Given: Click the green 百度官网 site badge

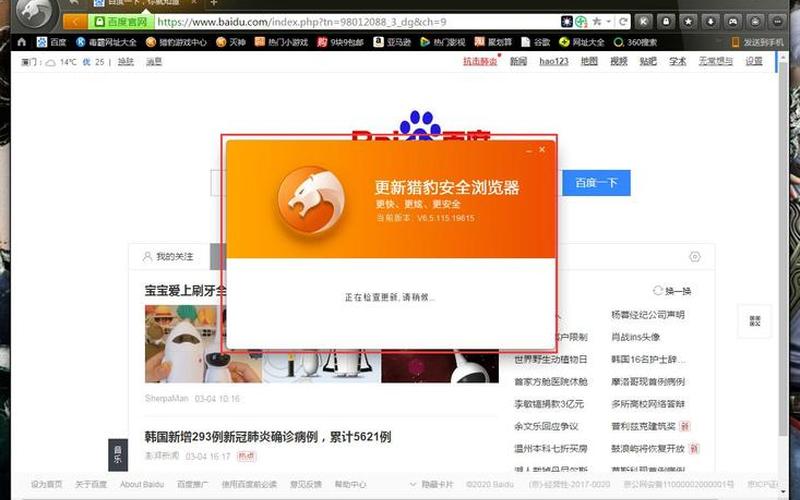Looking at the screenshot, I should 121,22.
